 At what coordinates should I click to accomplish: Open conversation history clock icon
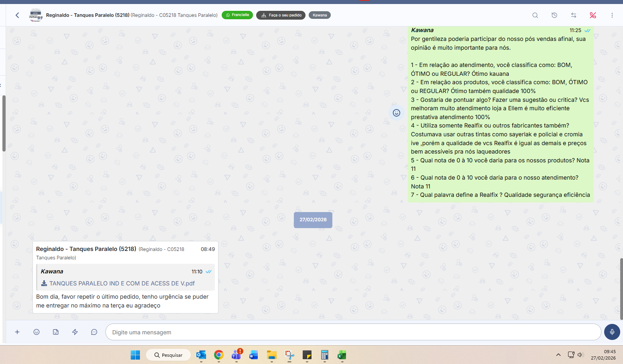pyautogui.click(x=554, y=15)
